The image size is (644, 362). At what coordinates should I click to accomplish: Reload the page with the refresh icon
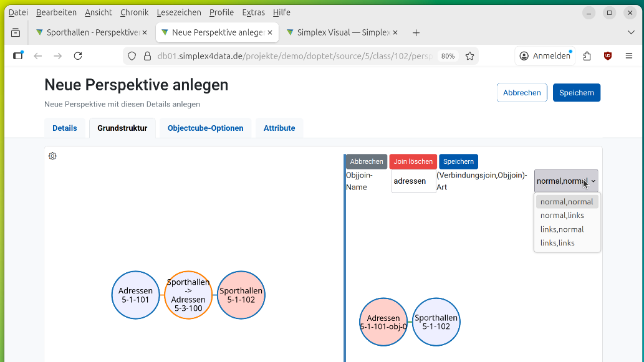click(78, 56)
